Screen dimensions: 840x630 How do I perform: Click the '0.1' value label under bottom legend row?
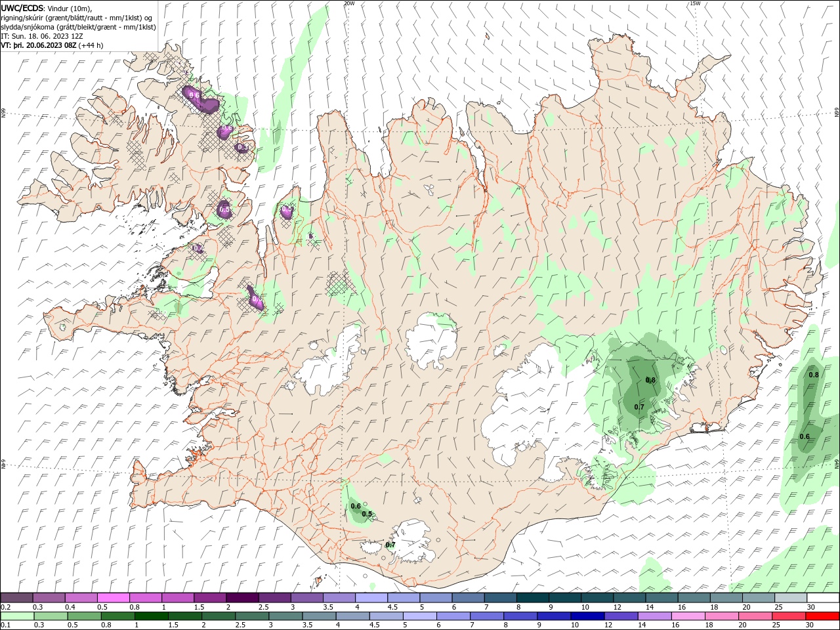point(5,625)
